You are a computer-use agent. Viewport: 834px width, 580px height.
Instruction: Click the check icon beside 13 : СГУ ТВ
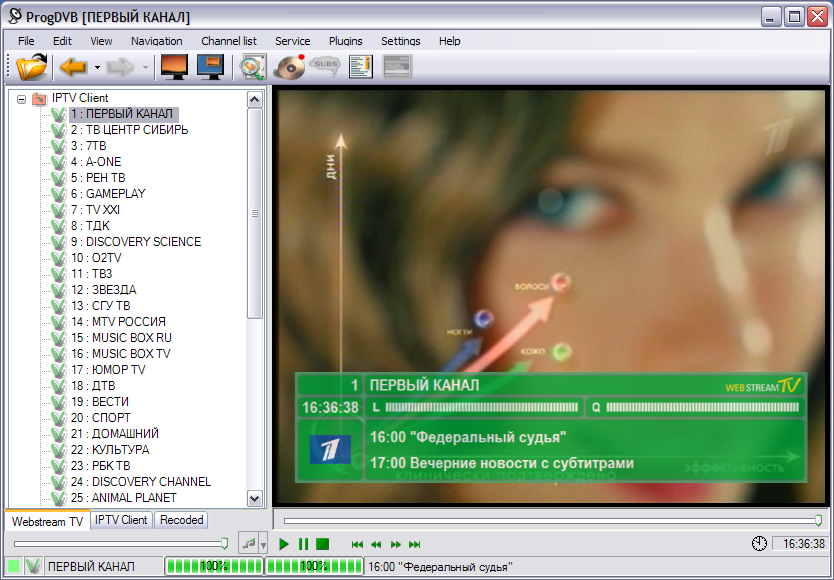pos(59,305)
